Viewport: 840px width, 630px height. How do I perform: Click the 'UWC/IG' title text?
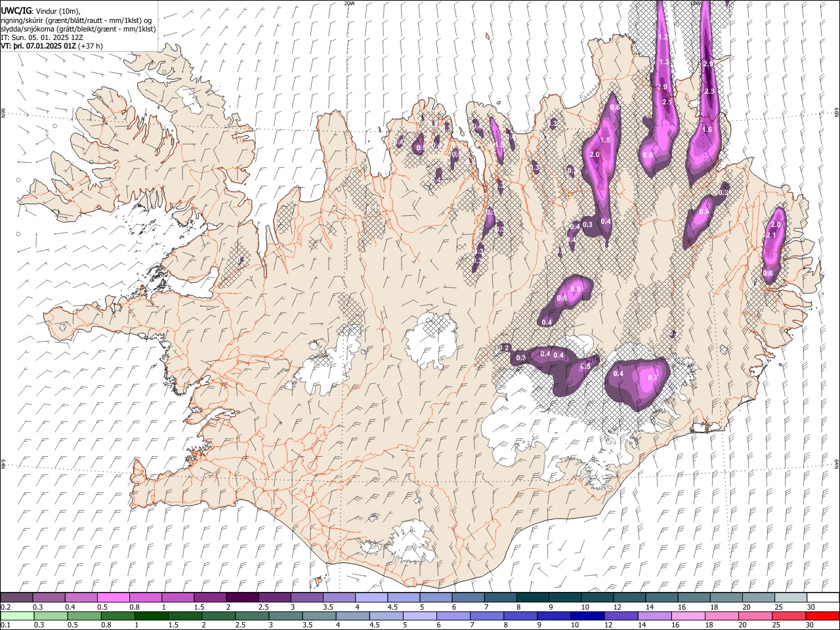[x=16, y=10]
